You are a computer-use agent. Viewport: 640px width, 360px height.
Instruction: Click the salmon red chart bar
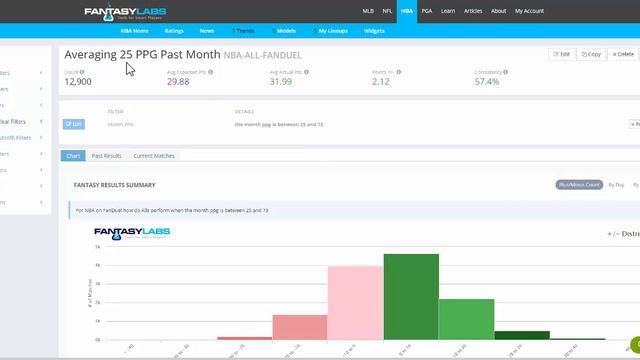[300, 327]
